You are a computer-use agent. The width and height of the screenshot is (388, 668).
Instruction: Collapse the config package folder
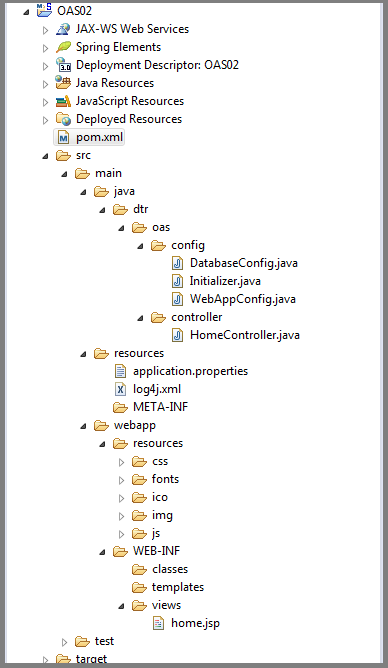(x=140, y=246)
